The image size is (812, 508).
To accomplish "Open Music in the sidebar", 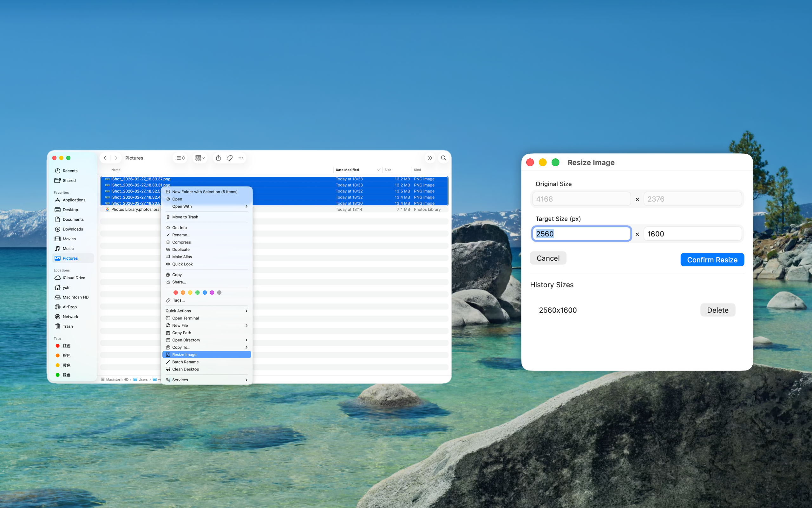I will 73,249.
